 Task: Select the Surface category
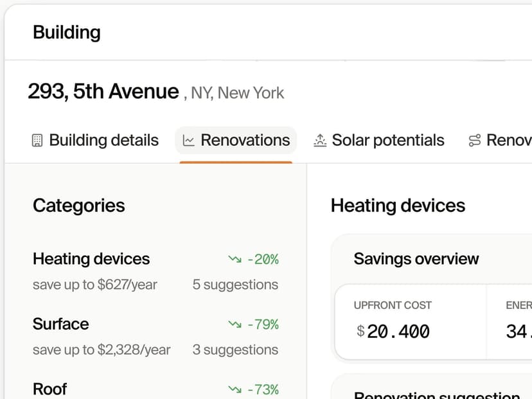pyautogui.click(x=61, y=324)
